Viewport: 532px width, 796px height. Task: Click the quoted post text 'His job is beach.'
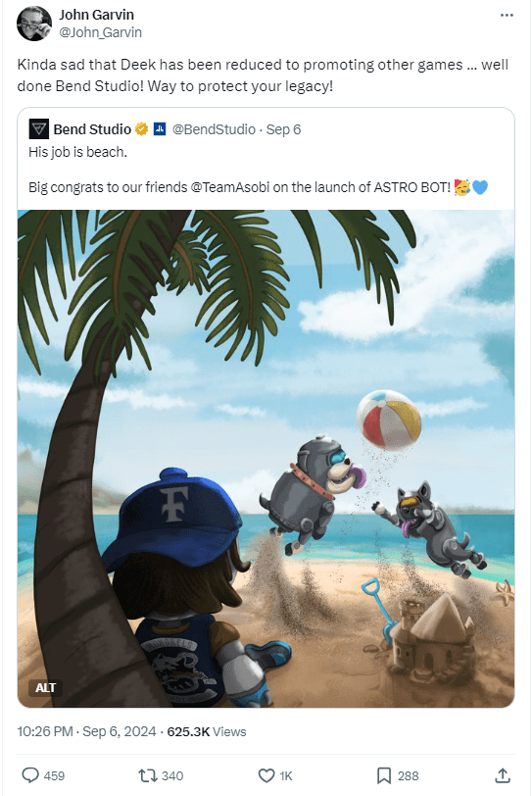(x=77, y=152)
